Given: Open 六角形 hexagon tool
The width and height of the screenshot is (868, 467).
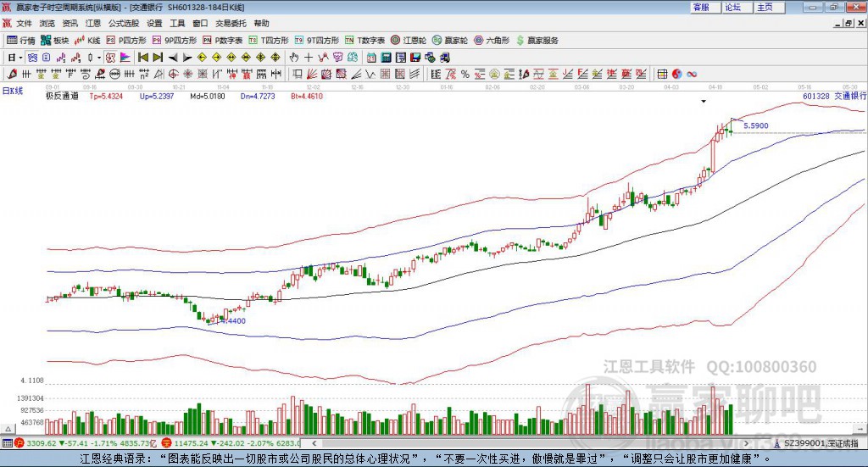Looking at the screenshot, I should click(492, 41).
